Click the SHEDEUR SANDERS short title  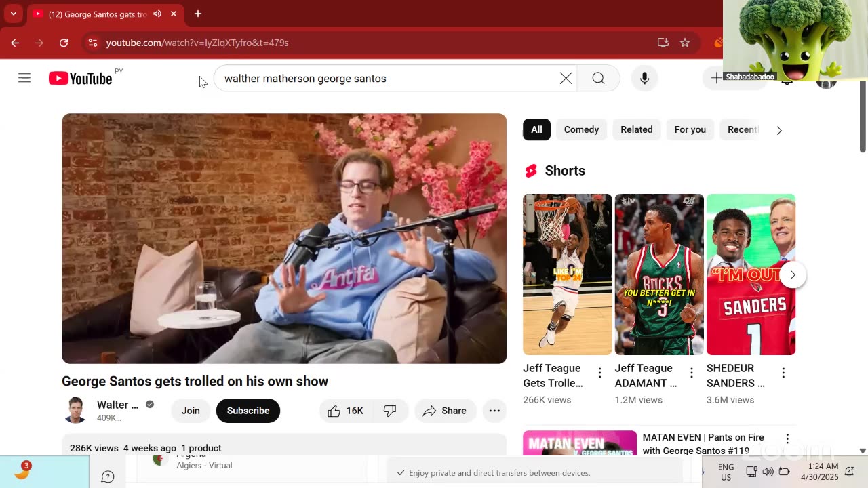[736, 375]
